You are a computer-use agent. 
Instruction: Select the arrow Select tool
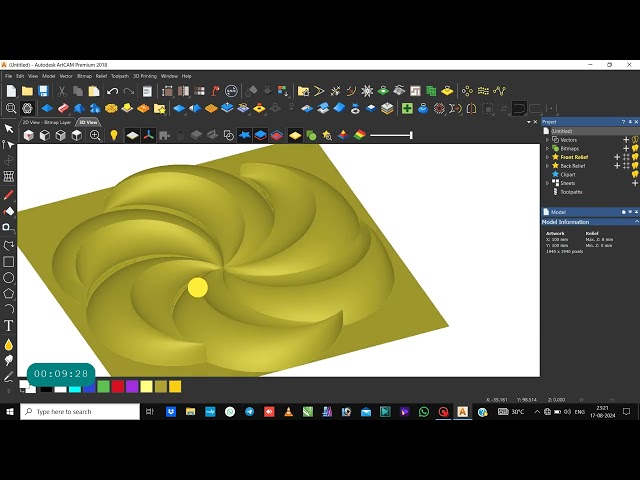coord(9,129)
